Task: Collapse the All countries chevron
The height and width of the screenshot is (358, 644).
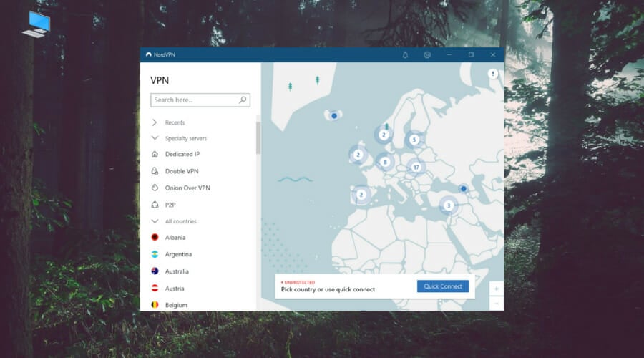Action: 155,221
